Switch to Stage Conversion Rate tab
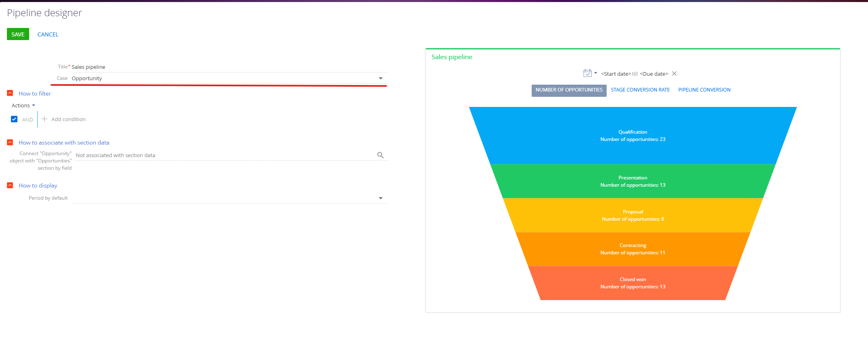Viewport: 868px width, 341px height. click(x=640, y=90)
